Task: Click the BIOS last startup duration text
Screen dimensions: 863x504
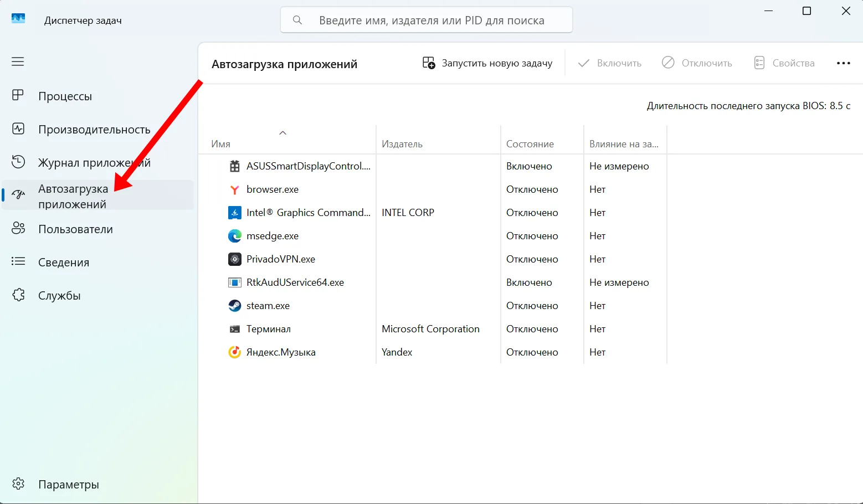Action: (x=748, y=106)
